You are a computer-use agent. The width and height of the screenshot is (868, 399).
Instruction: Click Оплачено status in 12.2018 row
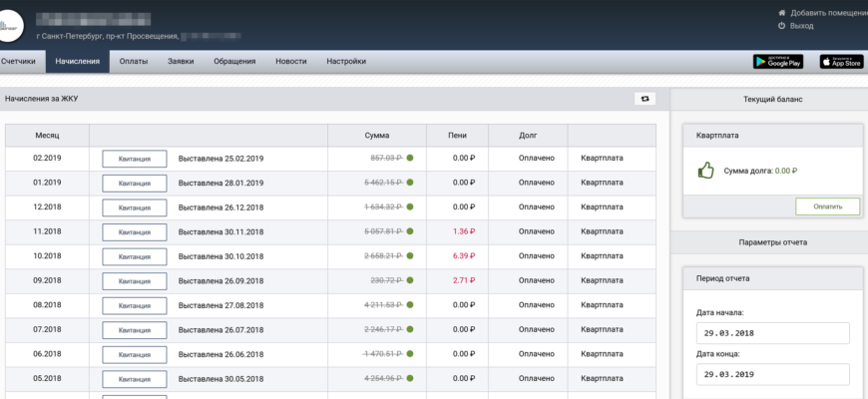coord(537,206)
